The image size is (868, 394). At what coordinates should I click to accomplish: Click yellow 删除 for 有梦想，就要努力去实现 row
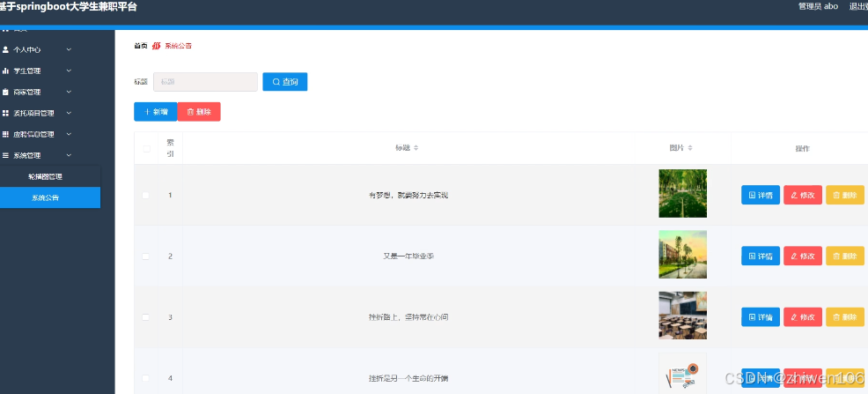[845, 195]
